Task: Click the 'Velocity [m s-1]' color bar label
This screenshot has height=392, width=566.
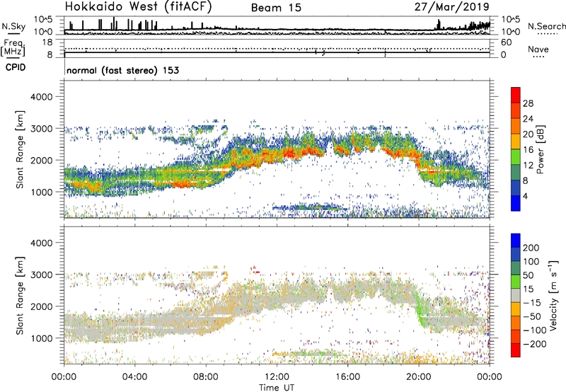Action: pos(553,295)
